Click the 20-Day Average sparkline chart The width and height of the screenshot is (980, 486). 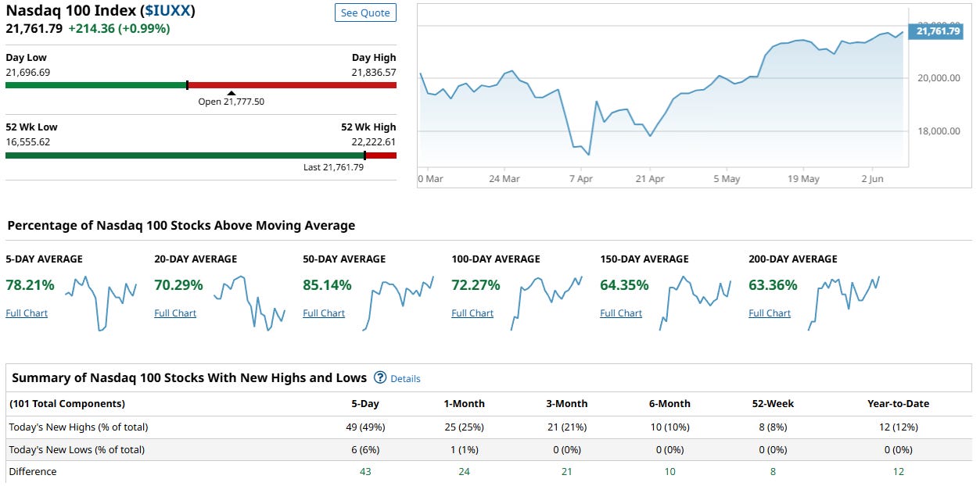pyautogui.click(x=249, y=303)
